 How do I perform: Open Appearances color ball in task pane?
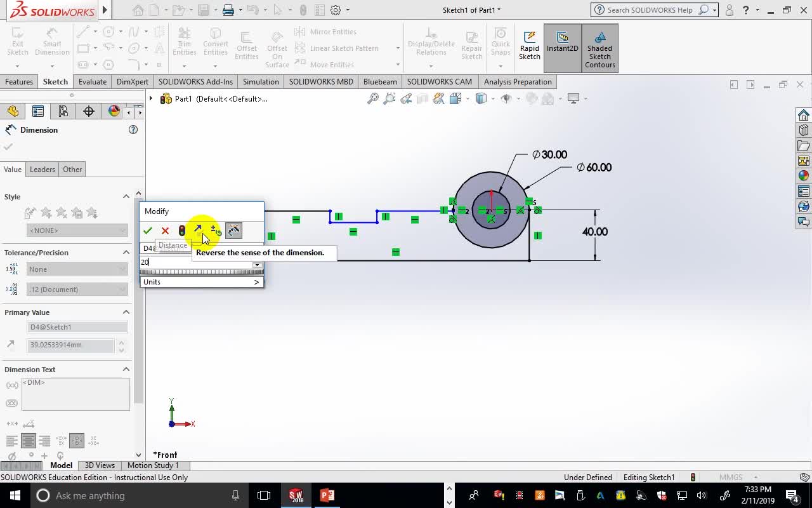click(x=804, y=176)
